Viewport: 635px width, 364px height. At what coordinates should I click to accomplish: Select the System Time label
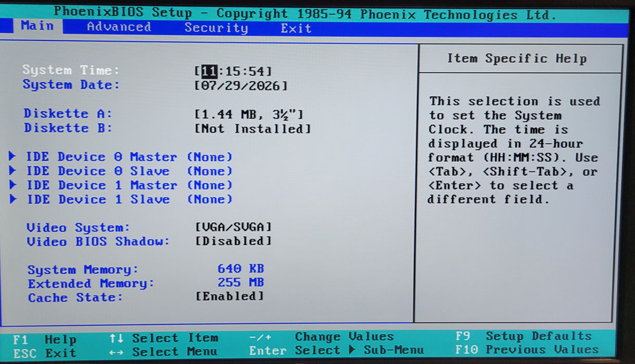[71, 70]
